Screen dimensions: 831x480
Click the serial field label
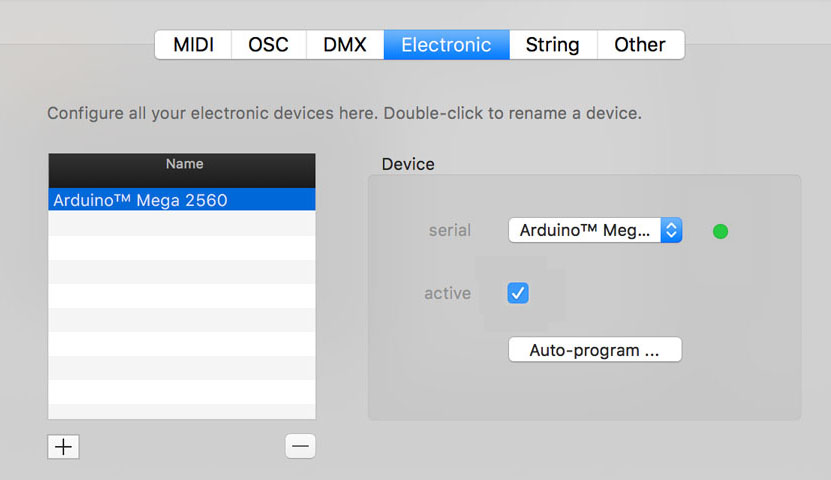tap(450, 230)
